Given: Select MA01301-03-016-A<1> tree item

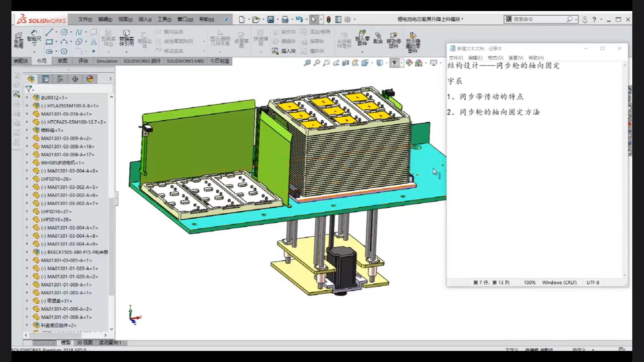Looking at the screenshot, I should [66, 114].
